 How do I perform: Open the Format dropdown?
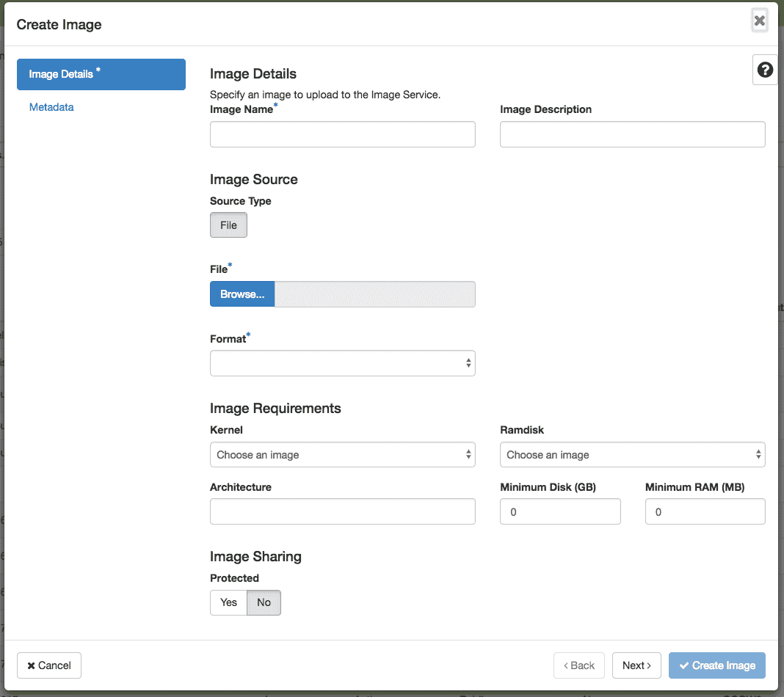point(342,362)
